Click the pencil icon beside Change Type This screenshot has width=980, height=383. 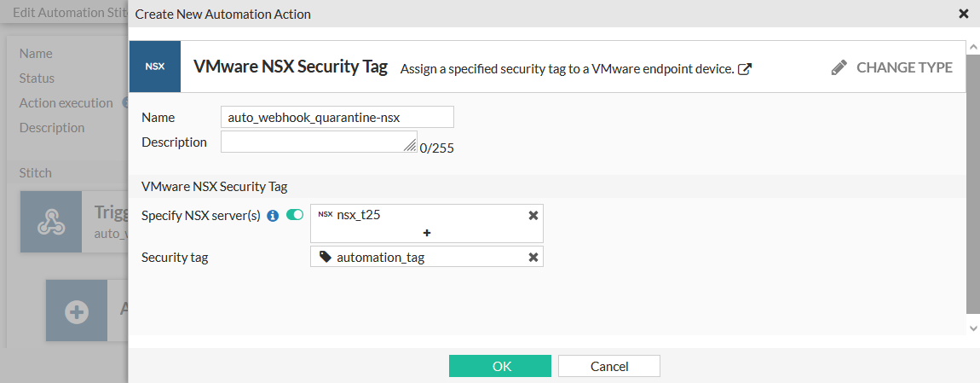(x=839, y=67)
